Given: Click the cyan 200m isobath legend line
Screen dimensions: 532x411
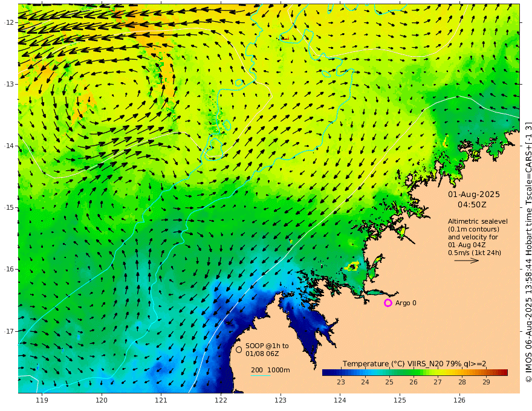Looking at the screenshot, I should [260, 375].
